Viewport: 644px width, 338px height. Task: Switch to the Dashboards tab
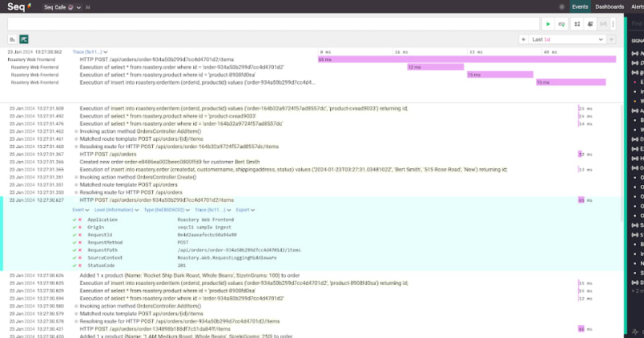click(609, 6)
